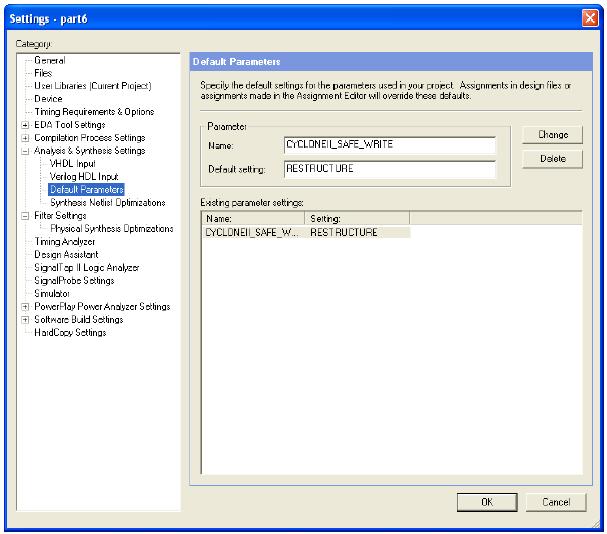Select the General category
This screenshot has width=607, height=534.
50,60
